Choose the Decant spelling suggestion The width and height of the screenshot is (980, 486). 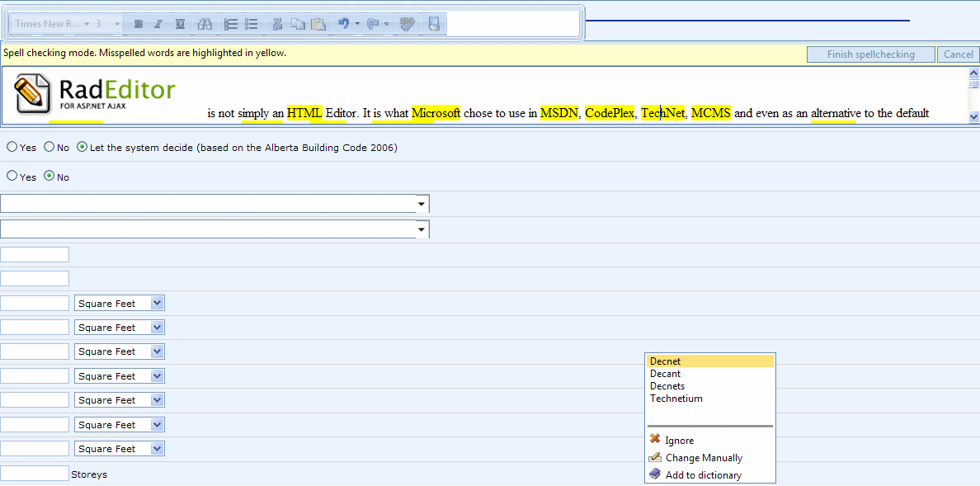[710, 374]
